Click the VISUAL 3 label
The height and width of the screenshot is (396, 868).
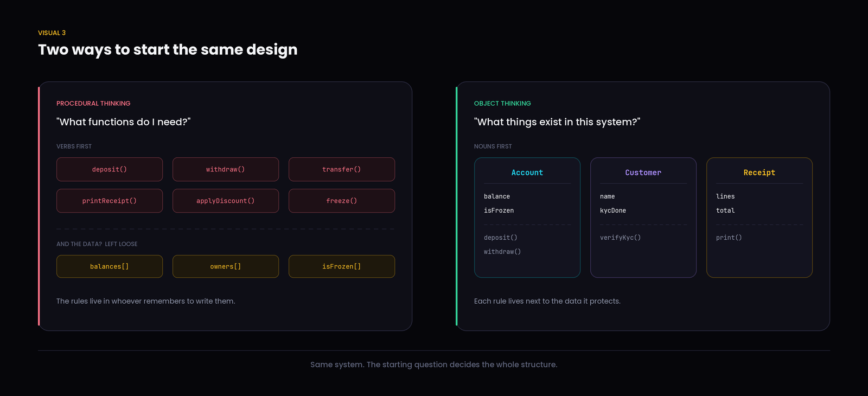point(52,33)
